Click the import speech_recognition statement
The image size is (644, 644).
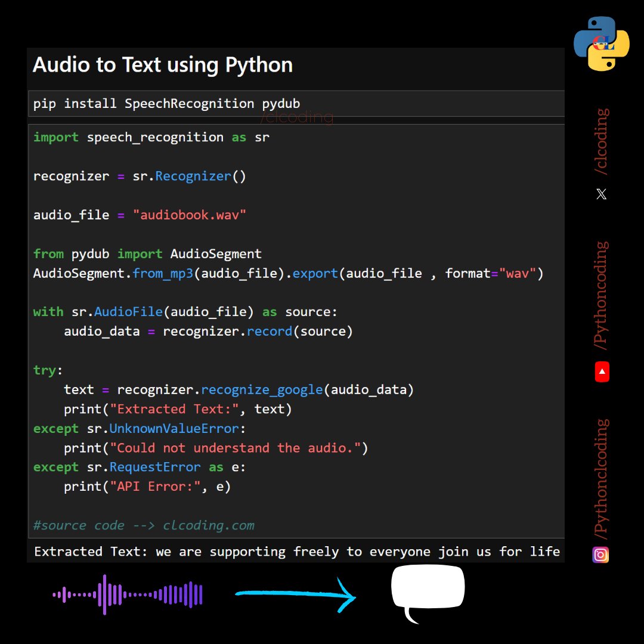149,137
